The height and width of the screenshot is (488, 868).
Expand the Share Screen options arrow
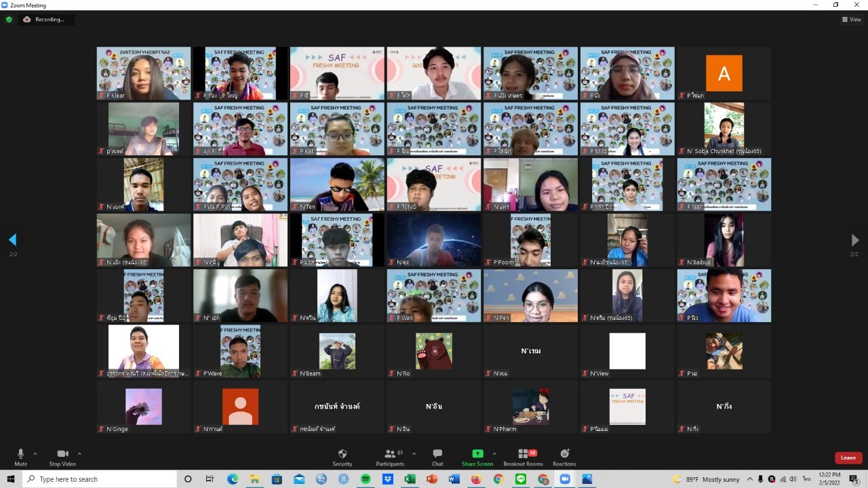coord(494,453)
